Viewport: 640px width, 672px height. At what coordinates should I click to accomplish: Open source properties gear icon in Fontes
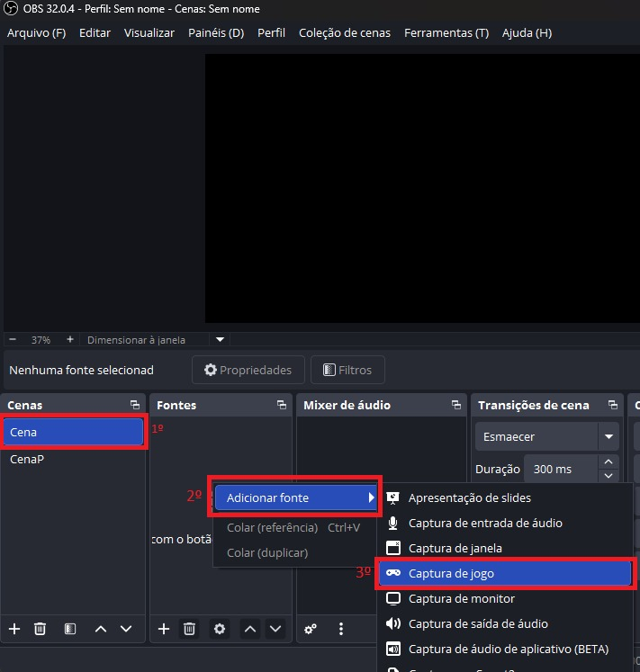(x=220, y=629)
